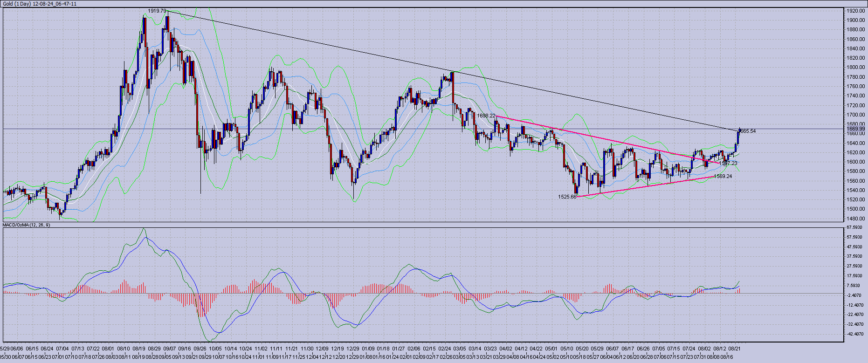868x363 pixels.
Task: Click the 1480.00 price axis tick
Action: [856, 219]
